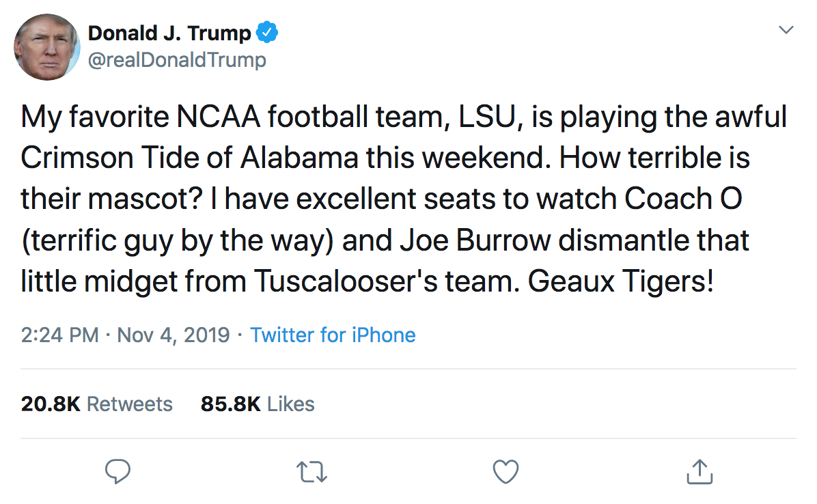Like the tweet with the heart icon
817x504 pixels.
(506, 471)
